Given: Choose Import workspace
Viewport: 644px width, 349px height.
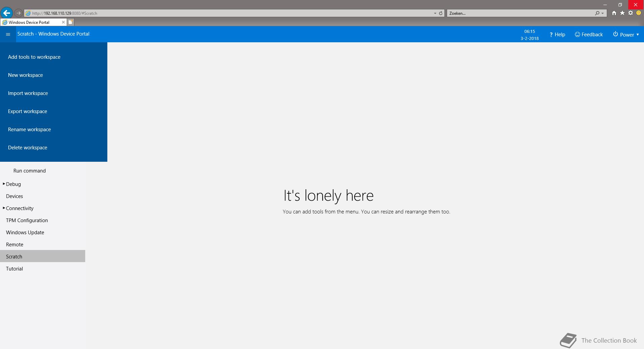Looking at the screenshot, I should click(x=54, y=93).
